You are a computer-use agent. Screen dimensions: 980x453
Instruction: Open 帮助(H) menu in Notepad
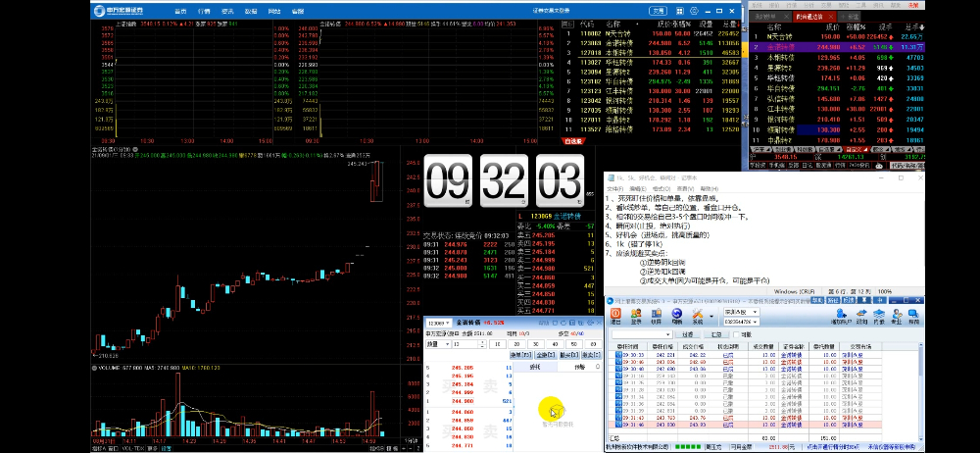click(710, 187)
